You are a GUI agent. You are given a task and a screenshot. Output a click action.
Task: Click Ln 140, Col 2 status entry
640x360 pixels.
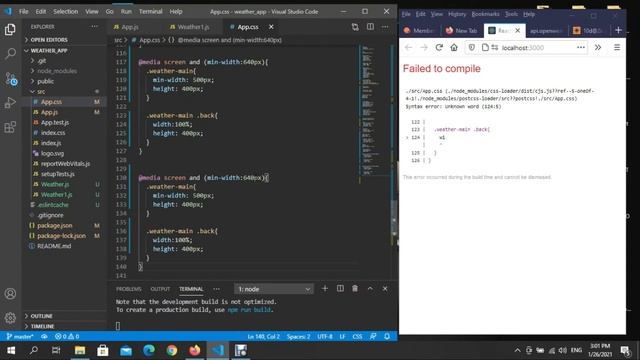(263, 336)
